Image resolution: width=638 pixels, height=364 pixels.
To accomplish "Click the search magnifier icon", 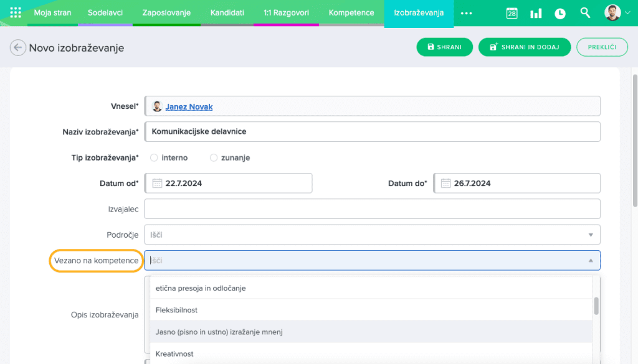I will 584,12.
